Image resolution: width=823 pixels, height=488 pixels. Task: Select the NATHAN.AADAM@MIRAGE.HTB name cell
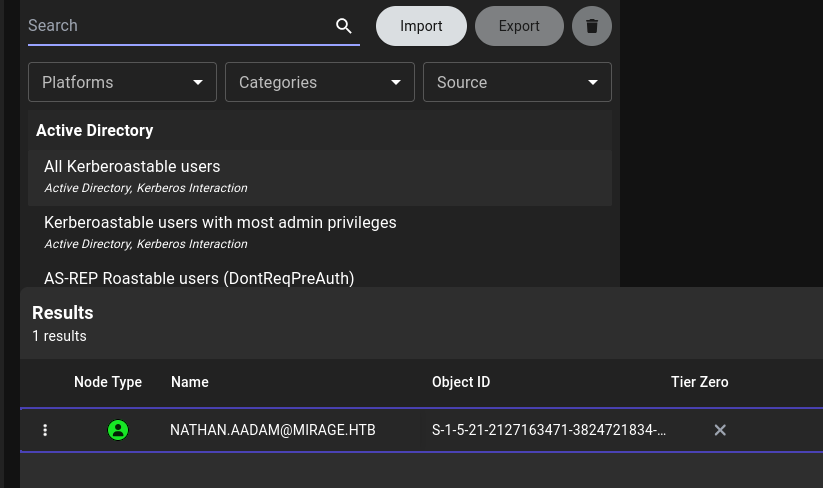(x=273, y=430)
